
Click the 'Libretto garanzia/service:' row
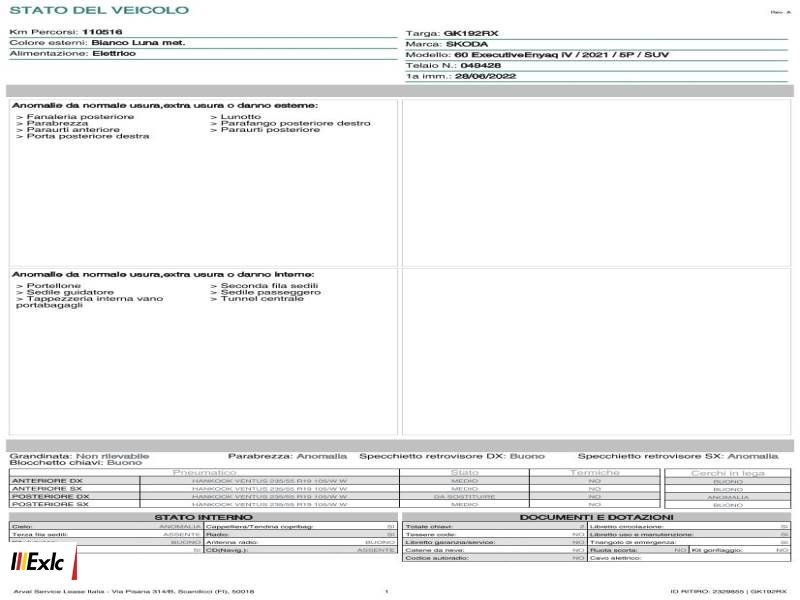(494, 542)
